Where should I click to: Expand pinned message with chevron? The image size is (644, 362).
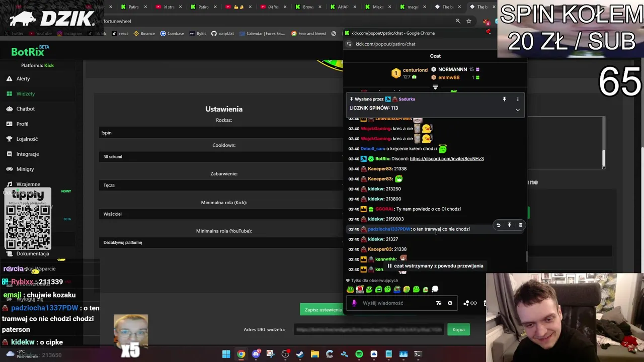518,110
